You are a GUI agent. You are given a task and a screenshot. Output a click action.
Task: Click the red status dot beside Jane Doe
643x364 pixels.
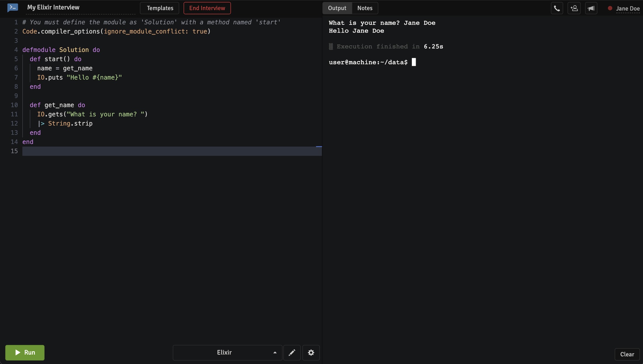[x=610, y=8]
